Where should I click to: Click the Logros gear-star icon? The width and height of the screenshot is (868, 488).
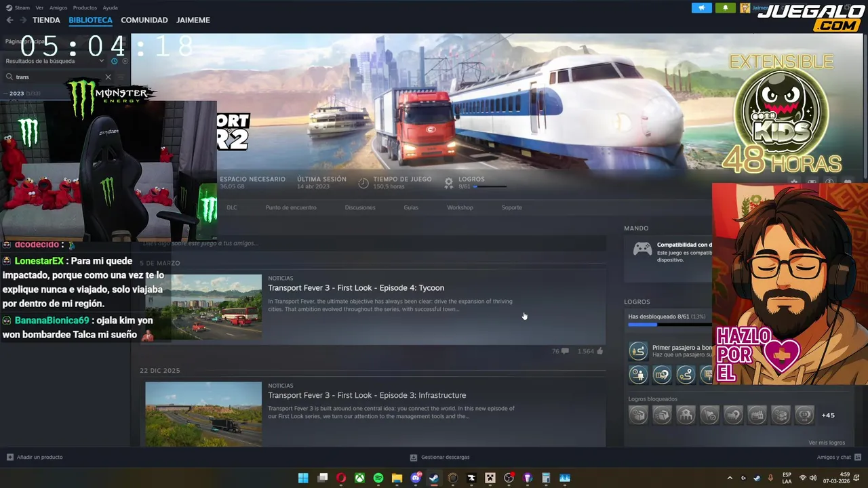coord(449,183)
